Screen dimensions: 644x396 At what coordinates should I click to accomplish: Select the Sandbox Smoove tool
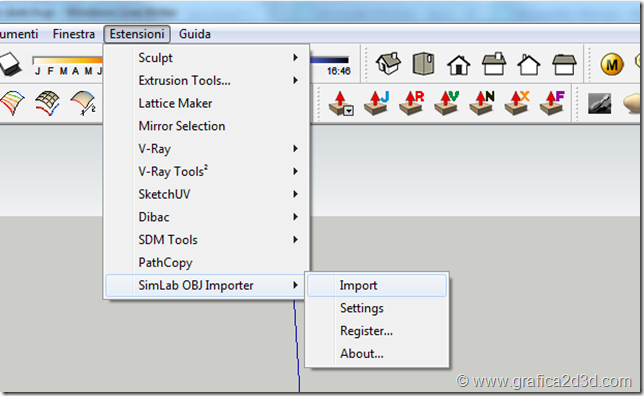pos(83,103)
